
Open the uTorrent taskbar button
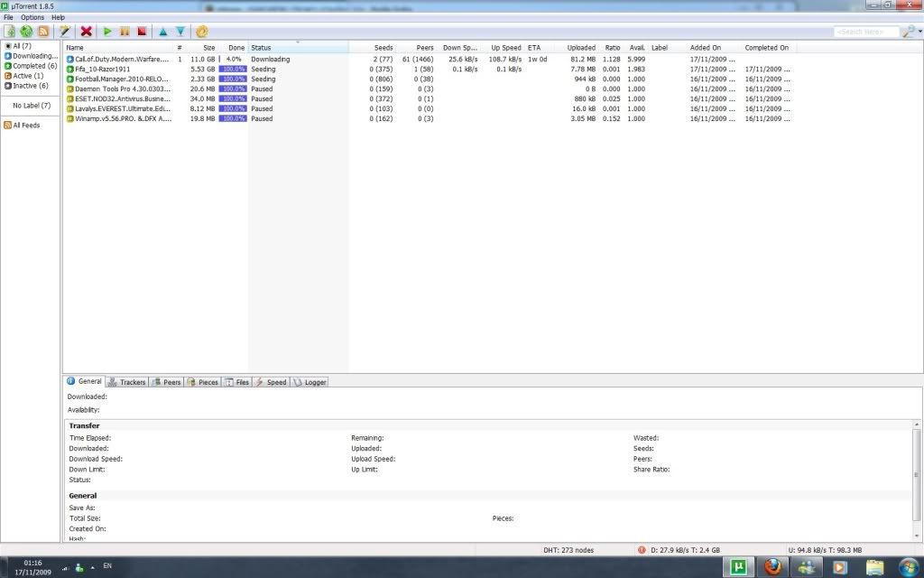coord(738,567)
